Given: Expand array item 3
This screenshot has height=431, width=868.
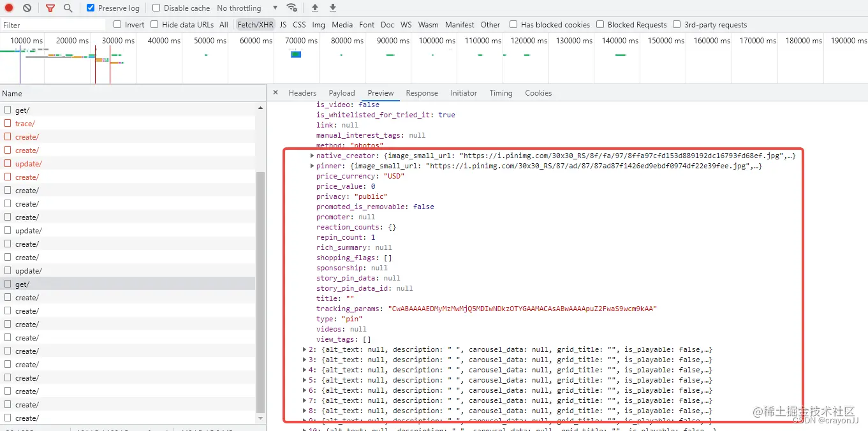Looking at the screenshot, I should pyautogui.click(x=304, y=360).
